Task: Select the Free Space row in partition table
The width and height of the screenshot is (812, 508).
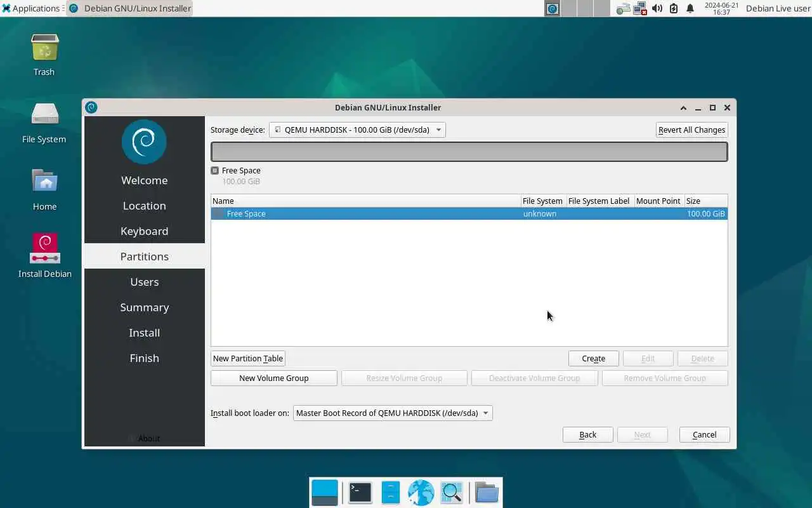Action: point(469,213)
